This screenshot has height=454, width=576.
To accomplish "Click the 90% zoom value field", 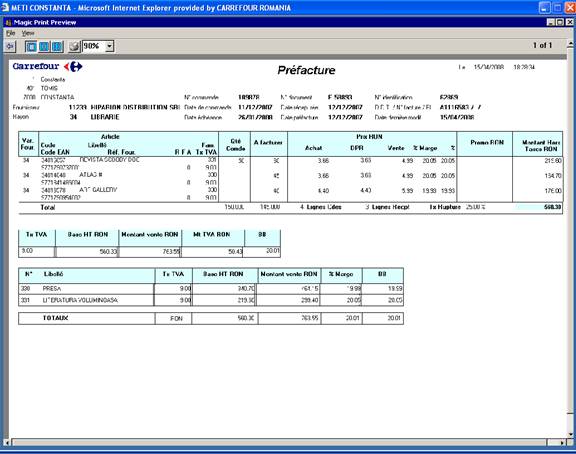I will [94, 46].
